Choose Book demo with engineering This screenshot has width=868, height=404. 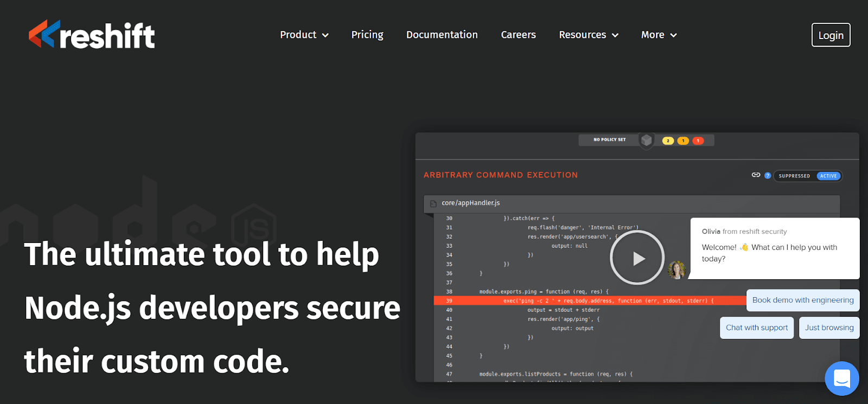click(803, 300)
